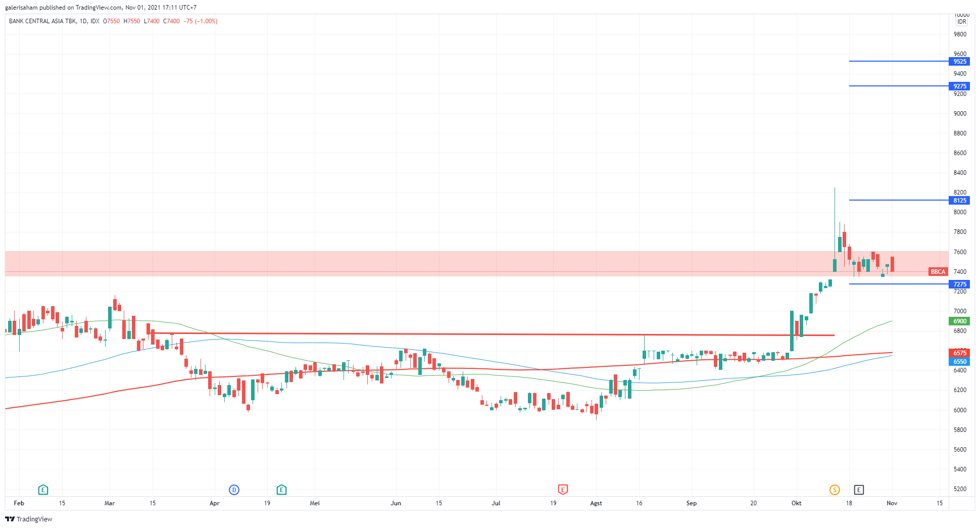Click the 8125 price level label
The width and height of the screenshot is (980, 528).
click(x=960, y=201)
